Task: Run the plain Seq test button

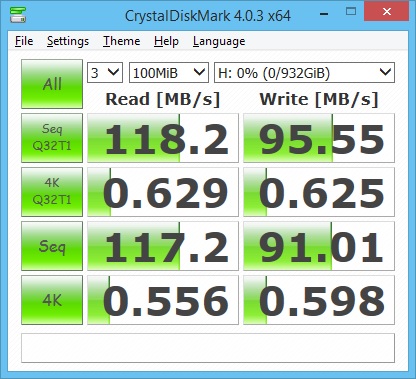Action: point(52,246)
